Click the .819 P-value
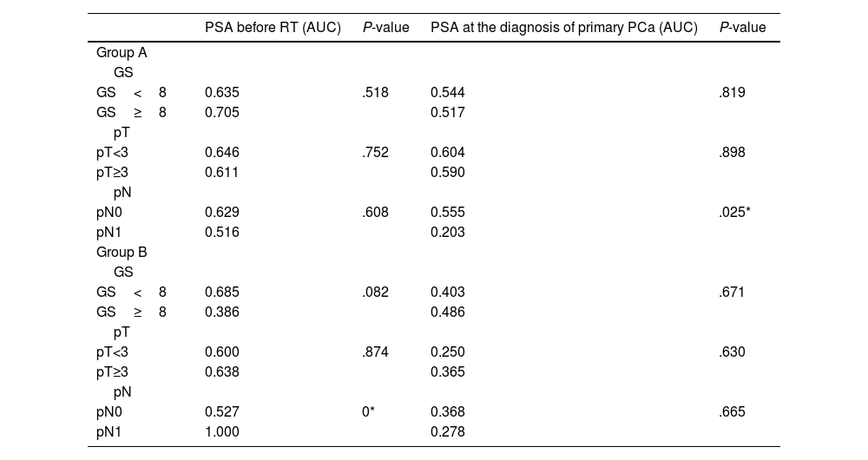 click(732, 93)
